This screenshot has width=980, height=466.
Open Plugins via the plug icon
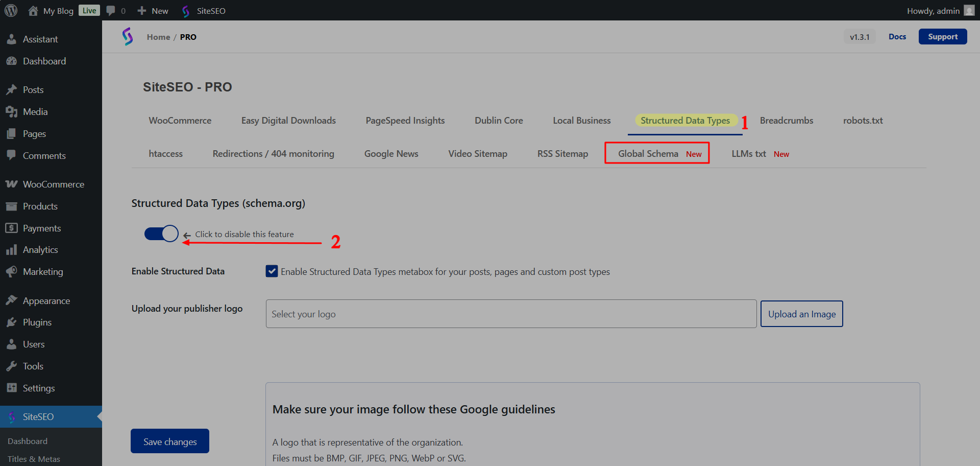(x=11, y=322)
